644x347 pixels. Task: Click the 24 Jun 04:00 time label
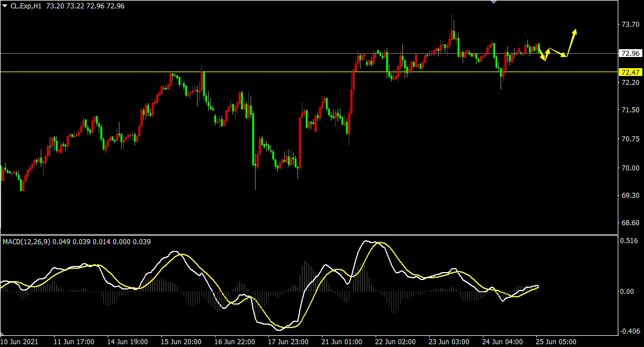click(503, 342)
